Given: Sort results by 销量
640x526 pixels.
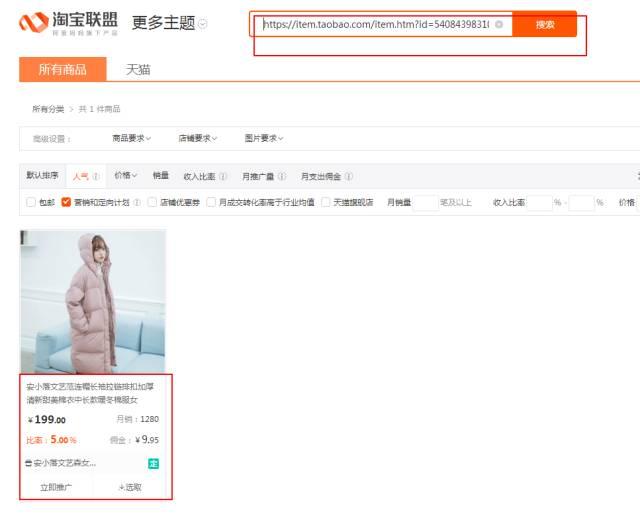Looking at the screenshot, I should tap(160, 175).
